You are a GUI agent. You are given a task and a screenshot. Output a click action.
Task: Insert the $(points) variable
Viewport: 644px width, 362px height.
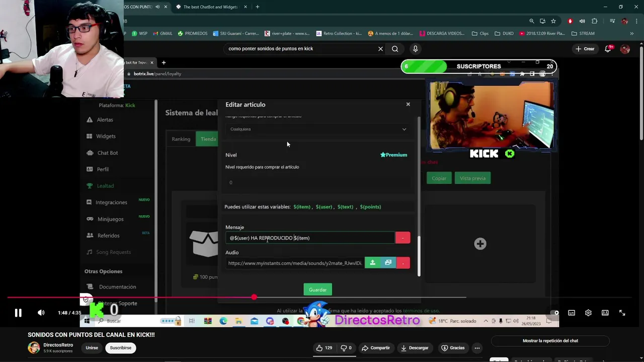370,207
